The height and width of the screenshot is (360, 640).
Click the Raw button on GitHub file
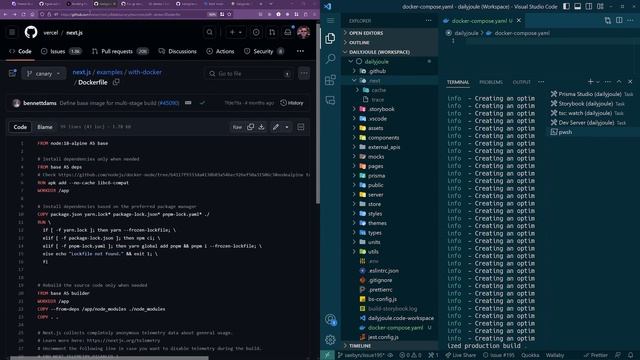237,127
